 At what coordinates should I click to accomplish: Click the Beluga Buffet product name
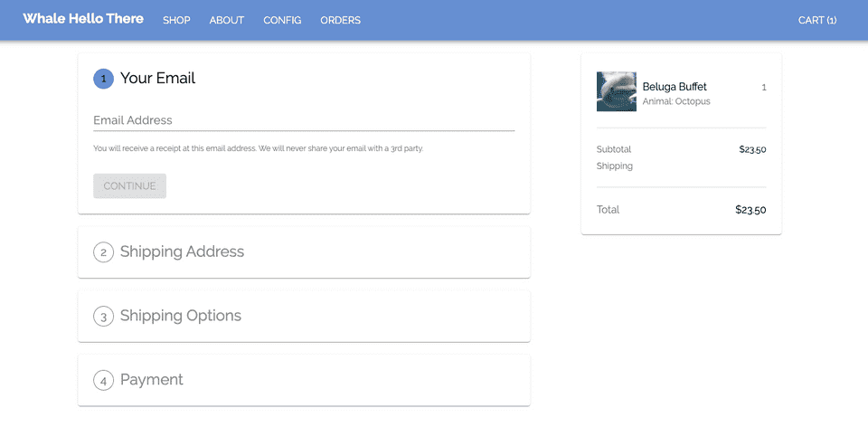pos(675,87)
